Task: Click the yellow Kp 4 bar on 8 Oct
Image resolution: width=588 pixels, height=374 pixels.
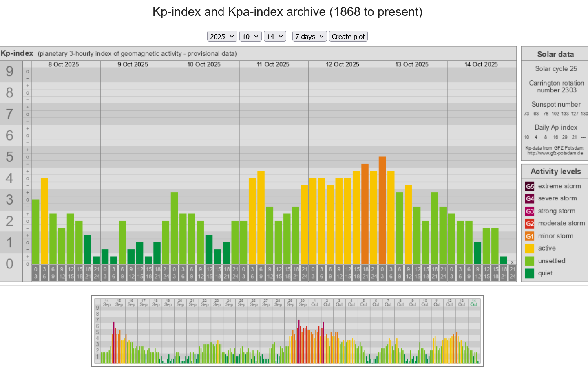Action: point(44,221)
